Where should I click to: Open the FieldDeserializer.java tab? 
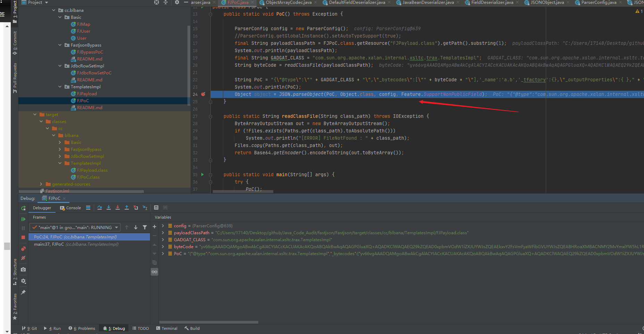[492, 2]
